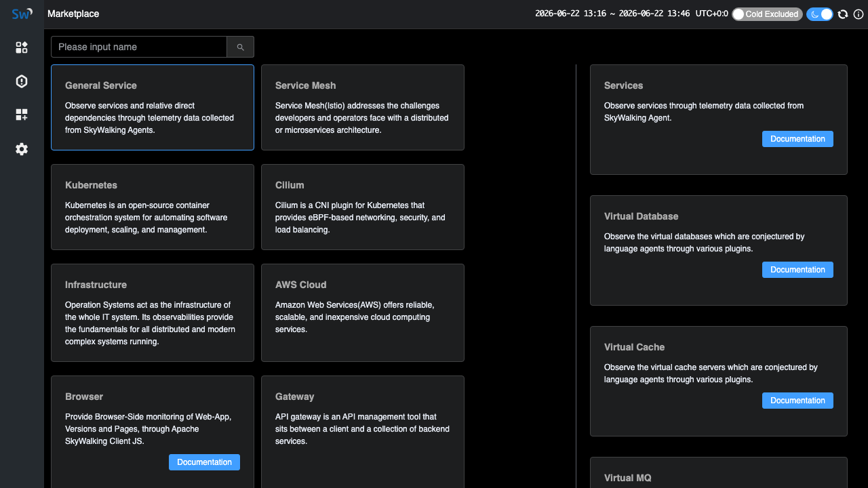Select the Kubernetes card
This screenshot has height=488, width=868.
[153, 207]
